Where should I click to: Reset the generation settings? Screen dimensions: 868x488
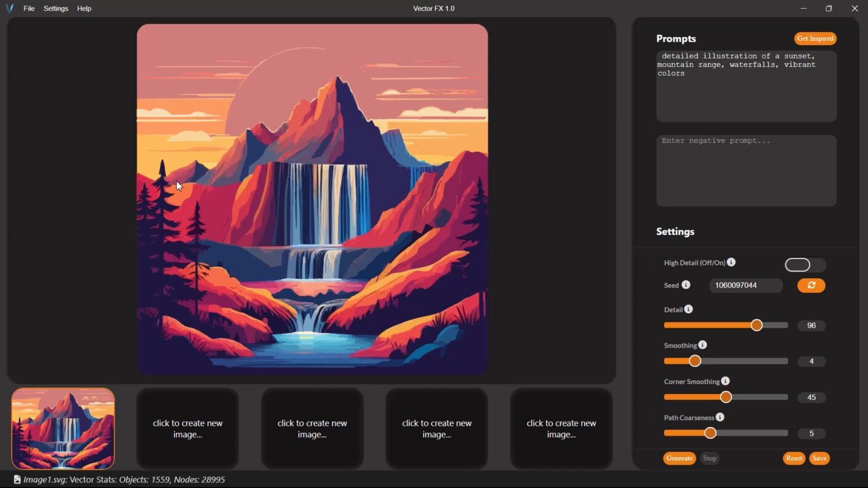tap(794, 458)
